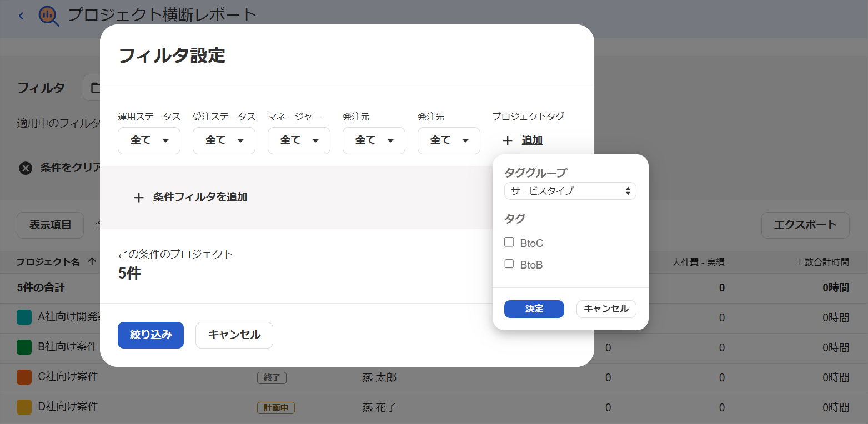Cancel the tag popup with its キャンセル button
The image size is (868, 424).
[606, 309]
